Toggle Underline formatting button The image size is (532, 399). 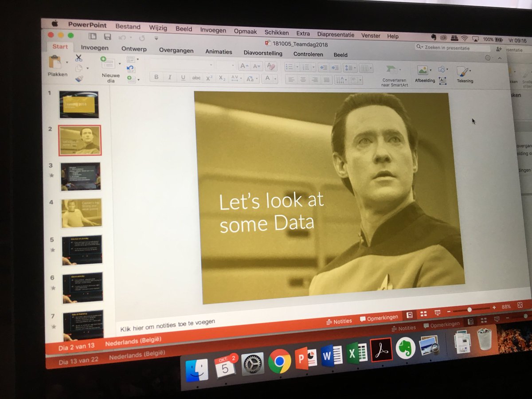tap(183, 78)
